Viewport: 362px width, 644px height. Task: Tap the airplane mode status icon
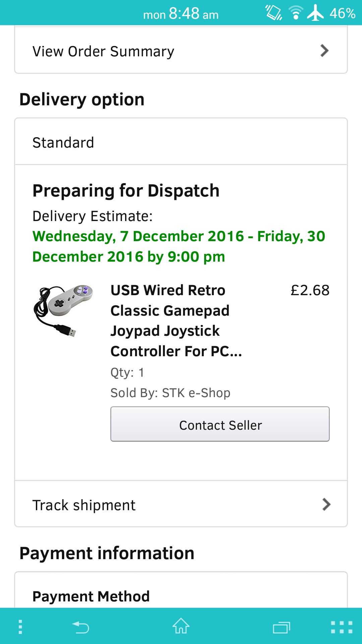tap(315, 13)
